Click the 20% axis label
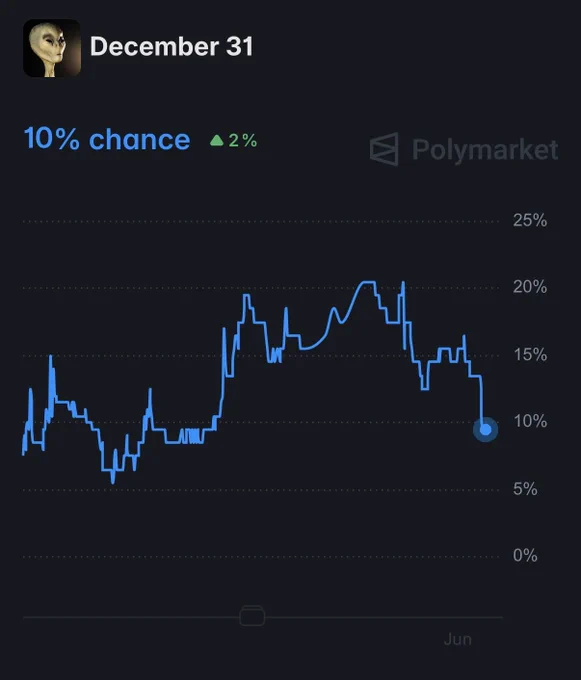 click(530, 287)
